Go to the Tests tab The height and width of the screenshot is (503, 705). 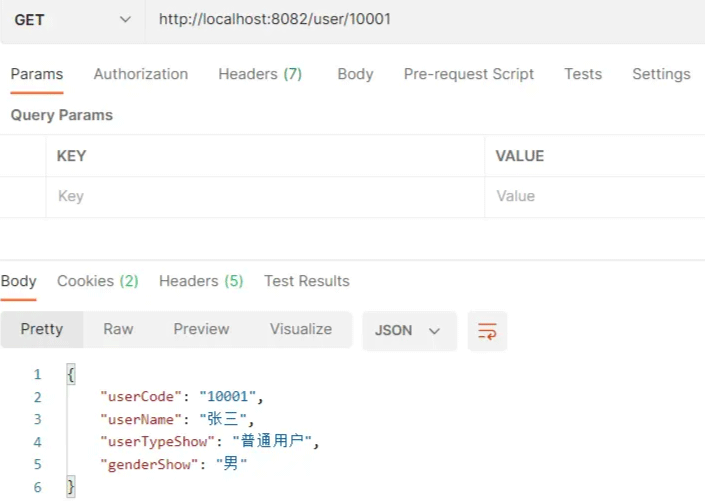[582, 74]
